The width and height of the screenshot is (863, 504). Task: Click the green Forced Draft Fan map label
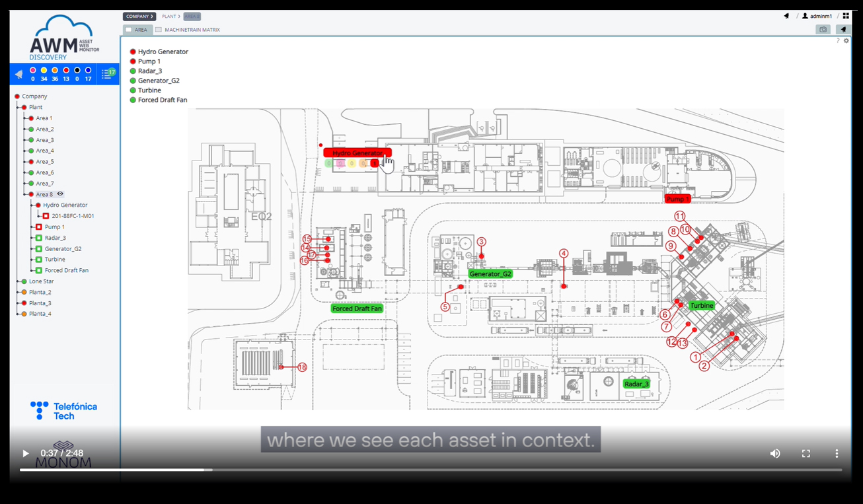(357, 308)
